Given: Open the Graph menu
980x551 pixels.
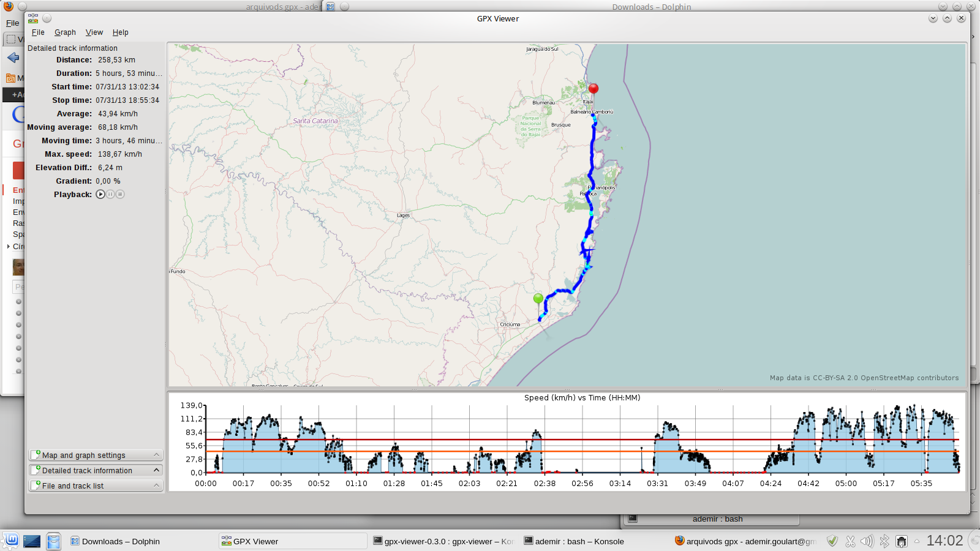Looking at the screenshot, I should [65, 32].
